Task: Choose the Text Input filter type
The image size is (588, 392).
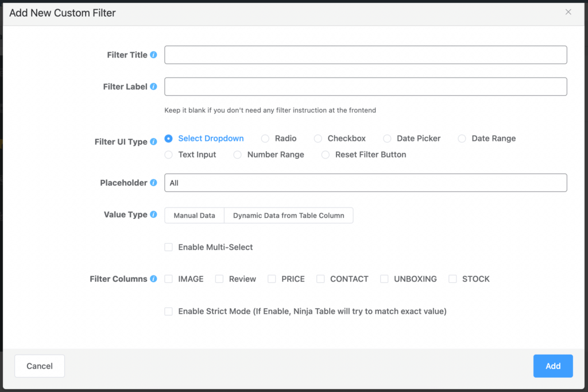Action: point(169,155)
